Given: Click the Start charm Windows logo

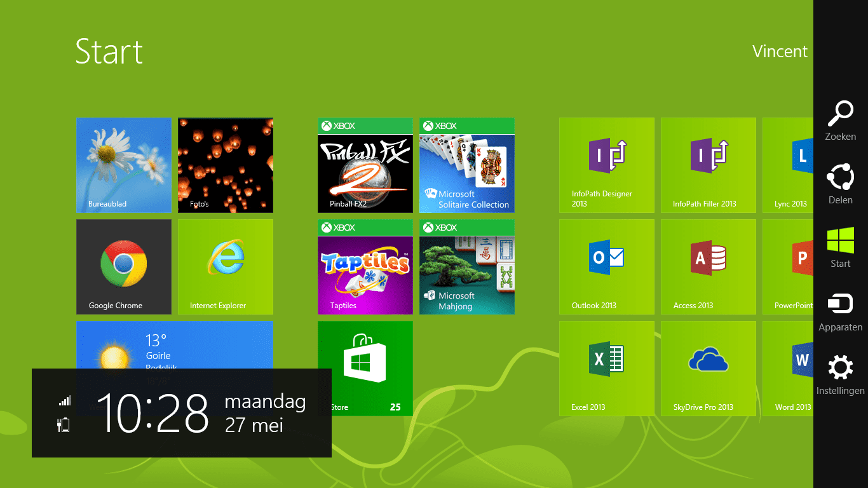Looking at the screenshot, I should (x=840, y=241).
